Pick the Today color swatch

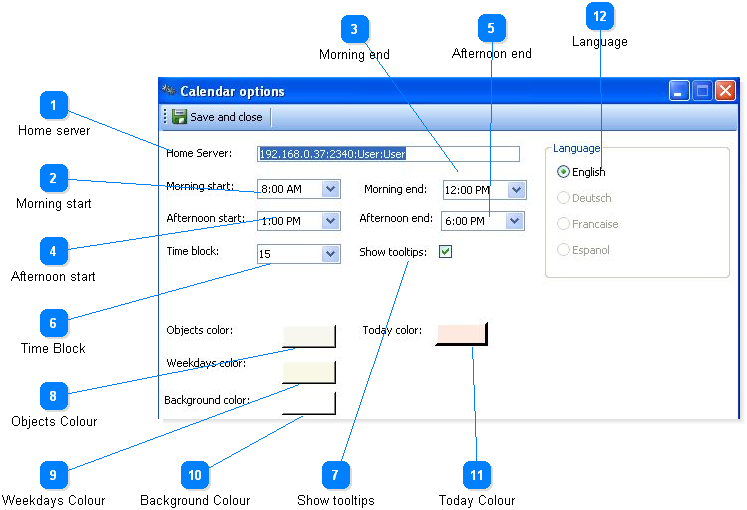pos(461,333)
